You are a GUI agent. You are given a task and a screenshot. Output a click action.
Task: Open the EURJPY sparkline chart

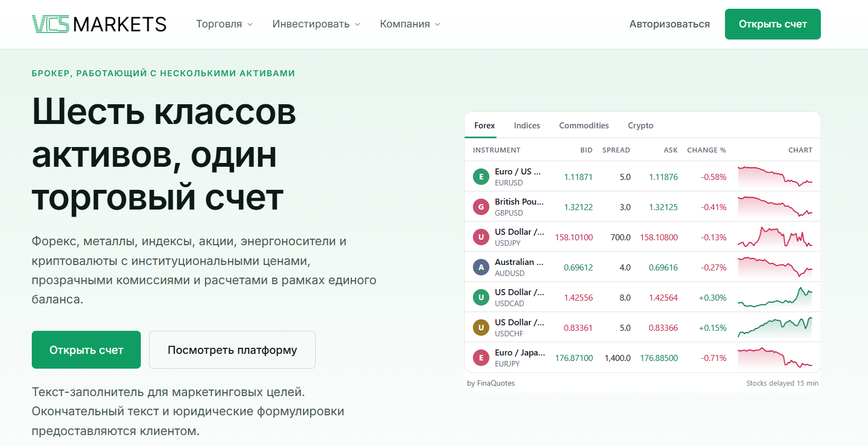775,358
